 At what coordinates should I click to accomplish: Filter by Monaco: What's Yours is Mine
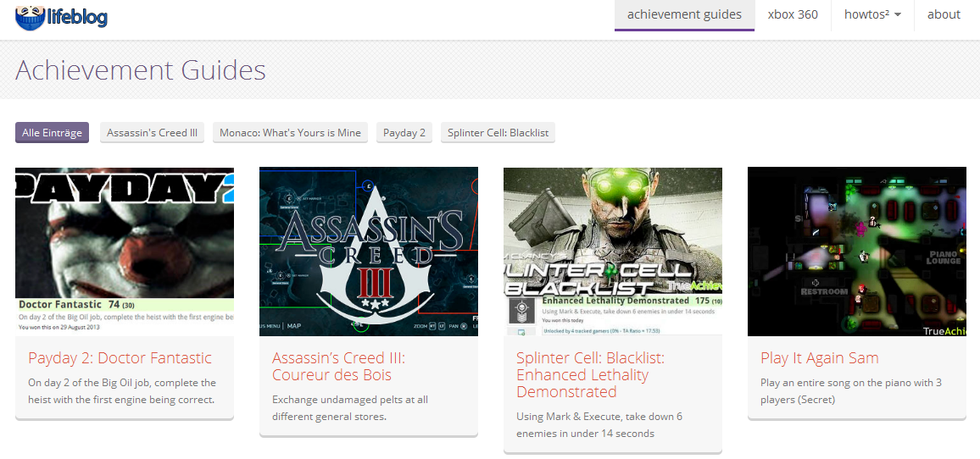click(x=290, y=133)
